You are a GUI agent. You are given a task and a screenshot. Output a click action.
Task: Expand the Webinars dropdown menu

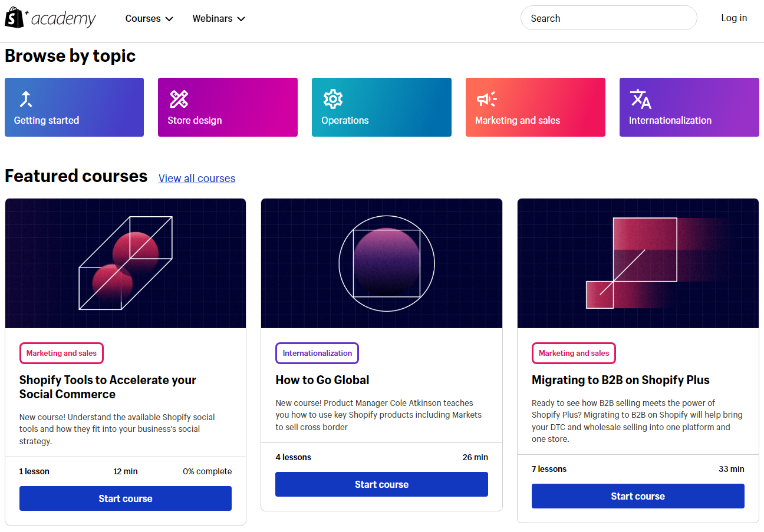[219, 18]
